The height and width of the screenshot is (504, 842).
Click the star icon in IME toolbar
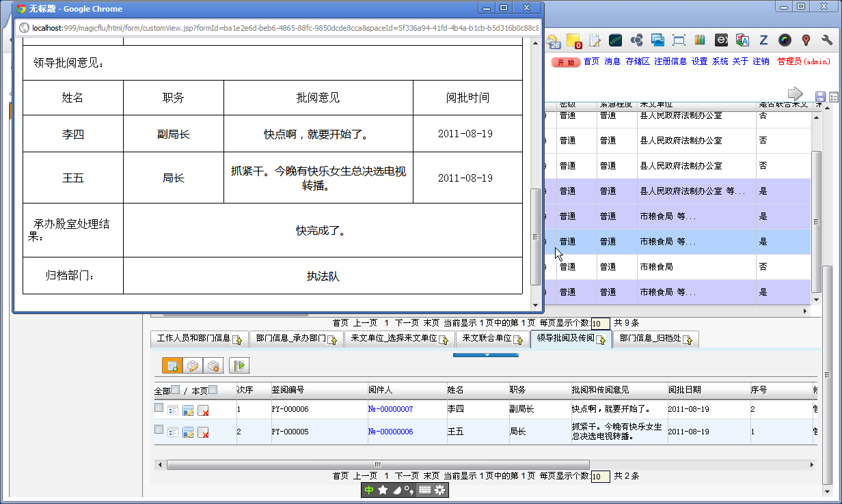tap(383, 490)
